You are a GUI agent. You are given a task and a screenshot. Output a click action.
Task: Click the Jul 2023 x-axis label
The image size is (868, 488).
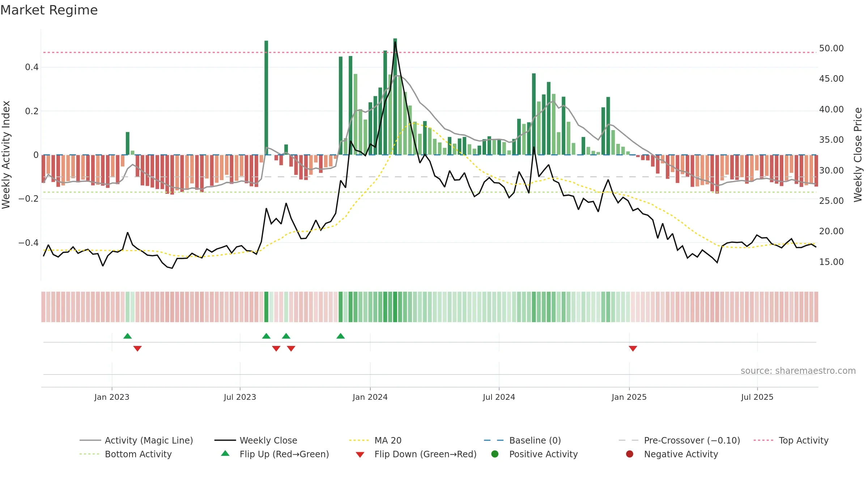(240, 397)
